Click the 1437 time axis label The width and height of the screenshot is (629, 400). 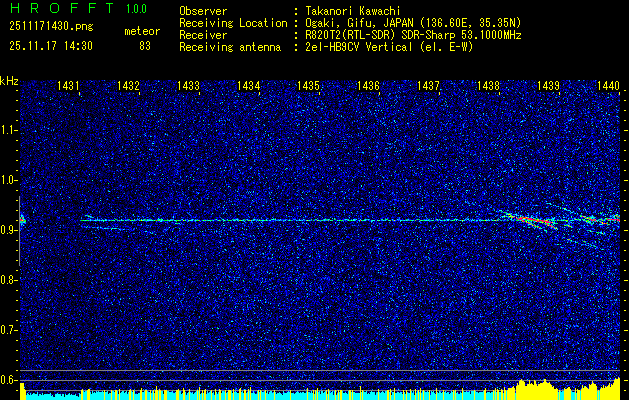pos(428,86)
